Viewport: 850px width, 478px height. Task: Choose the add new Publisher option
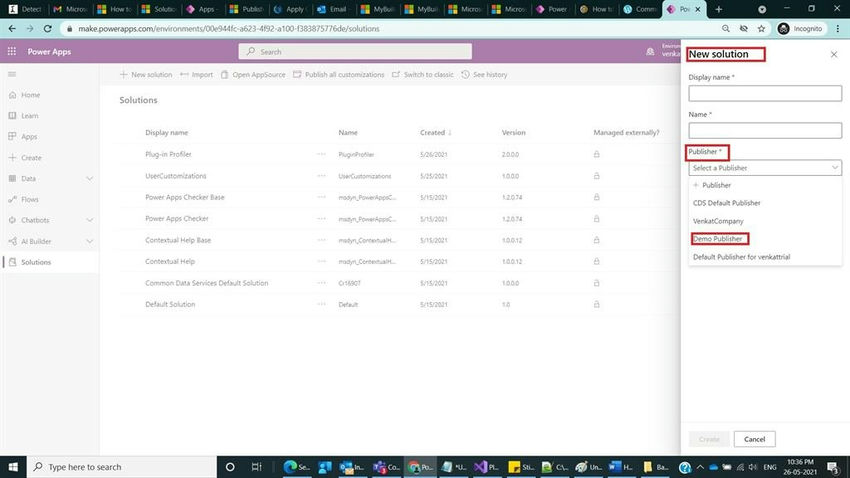click(712, 185)
